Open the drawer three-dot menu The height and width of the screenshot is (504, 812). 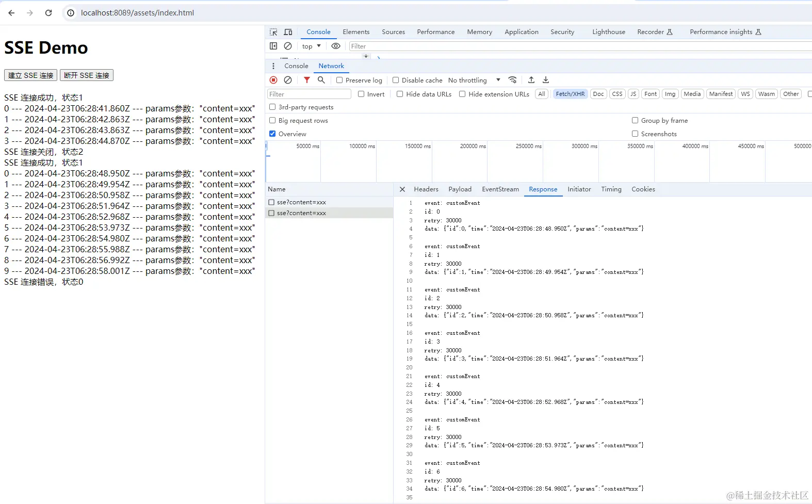pos(273,66)
